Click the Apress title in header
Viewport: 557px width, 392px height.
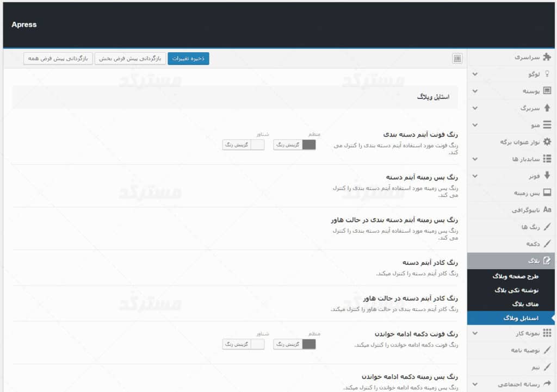pos(24,24)
